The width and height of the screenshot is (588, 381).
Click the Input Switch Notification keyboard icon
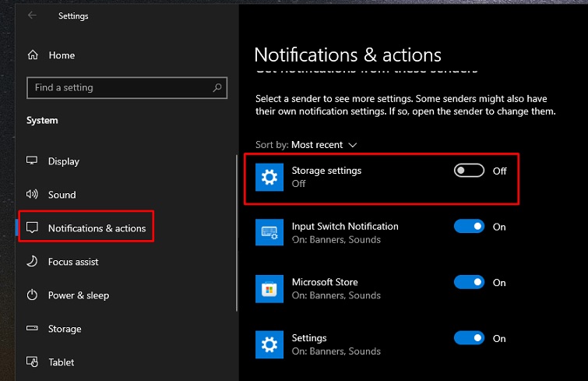tap(269, 233)
